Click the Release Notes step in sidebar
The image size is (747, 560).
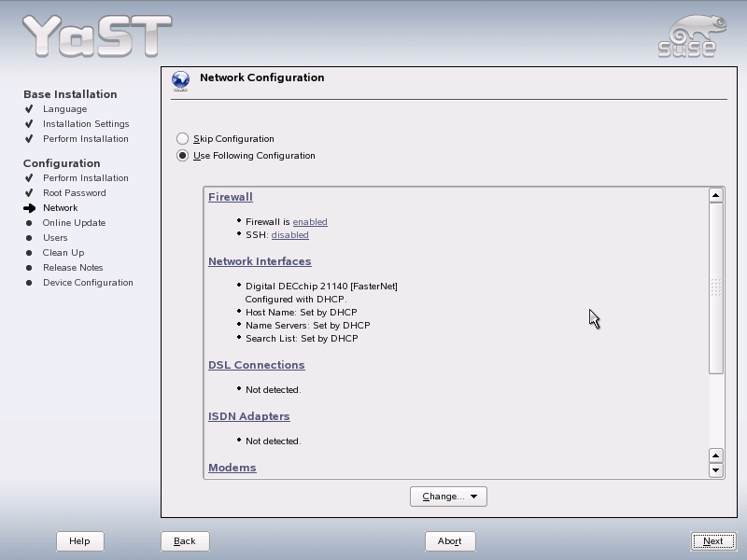click(x=73, y=268)
